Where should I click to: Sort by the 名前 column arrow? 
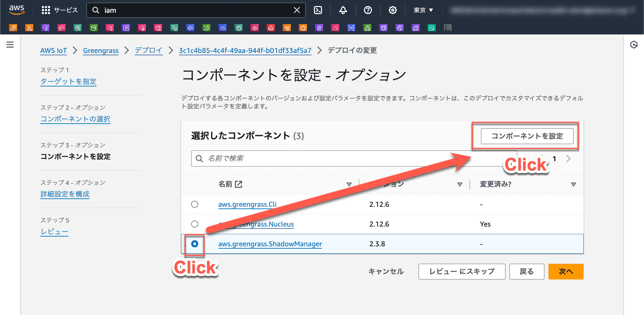pos(349,184)
